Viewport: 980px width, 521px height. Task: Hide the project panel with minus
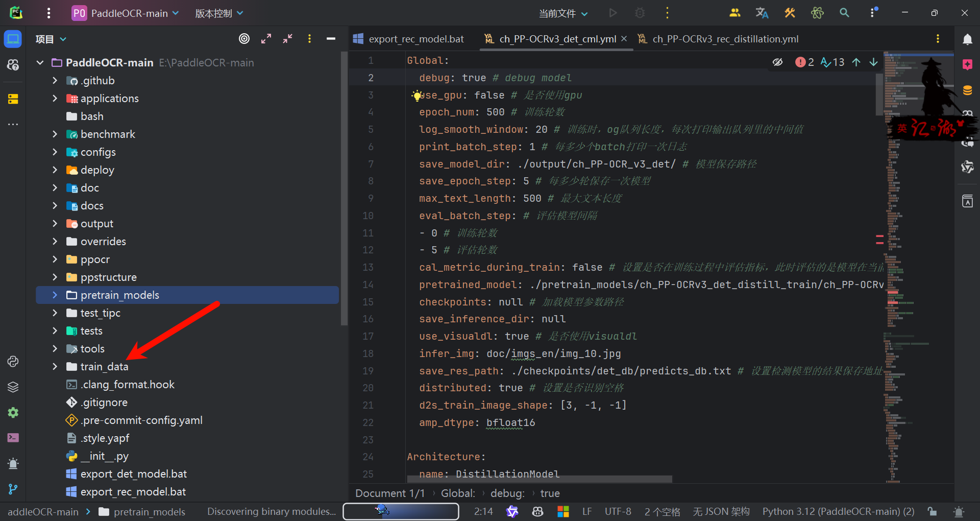[x=331, y=39]
